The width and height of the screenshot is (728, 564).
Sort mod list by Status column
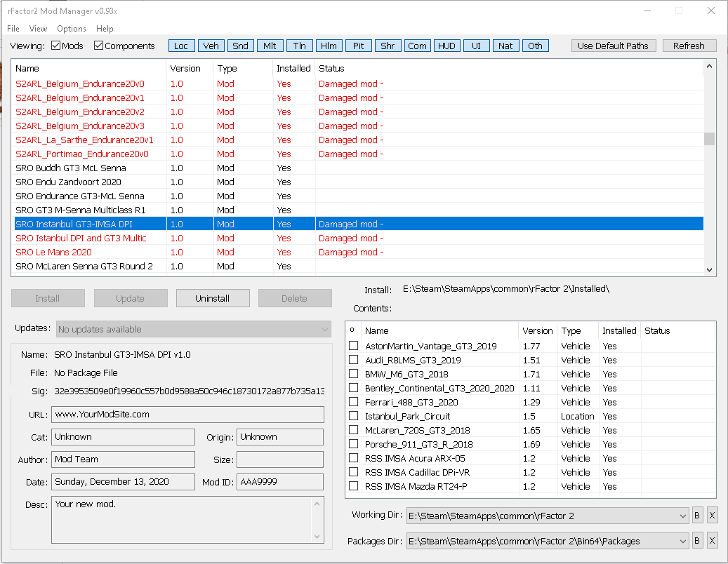point(510,69)
